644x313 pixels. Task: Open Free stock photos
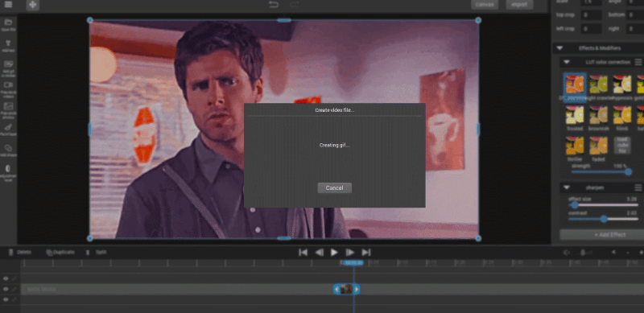click(x=8, y=106)
